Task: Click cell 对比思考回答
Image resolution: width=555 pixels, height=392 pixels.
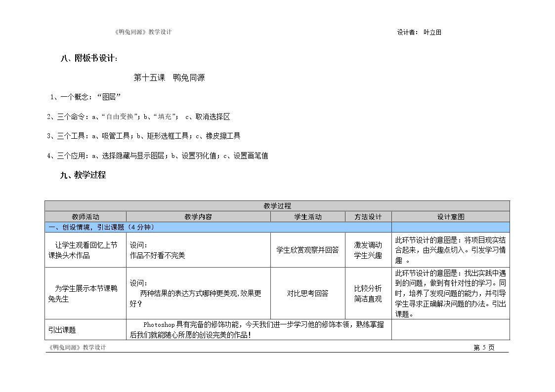Action: click(x=307, y=293)
